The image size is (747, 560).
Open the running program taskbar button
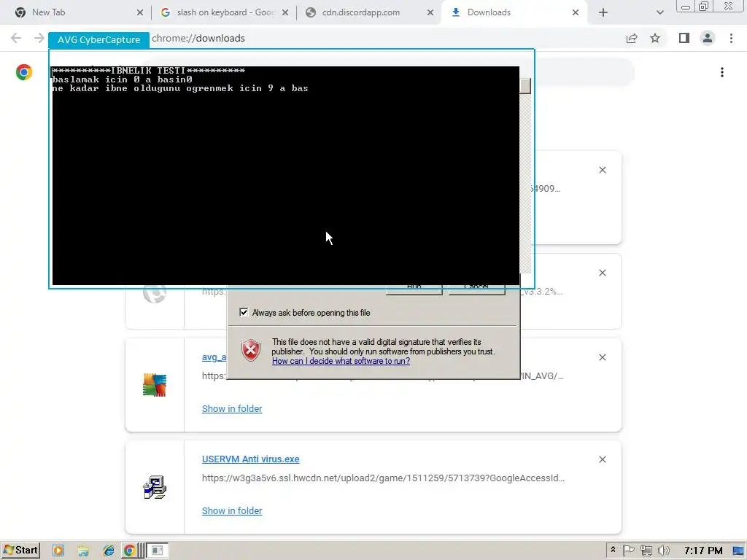click(x=158, y=551)
